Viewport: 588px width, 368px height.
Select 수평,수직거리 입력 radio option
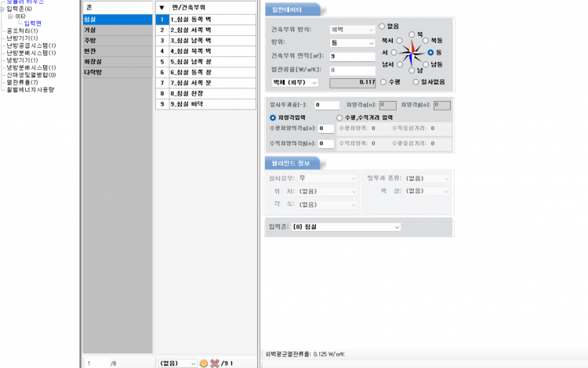[x=339, y=117]
